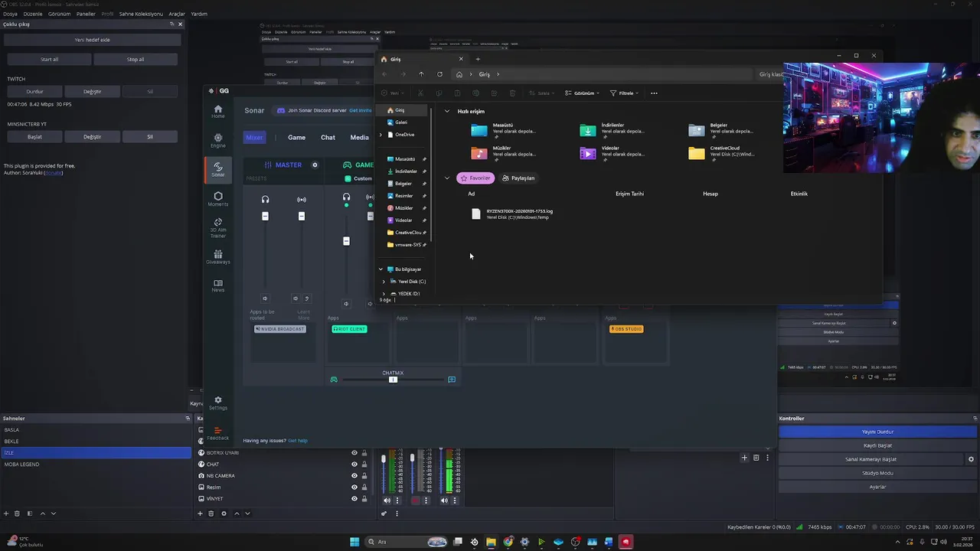
Task: Click Stop all button
Action: [136, 59]
